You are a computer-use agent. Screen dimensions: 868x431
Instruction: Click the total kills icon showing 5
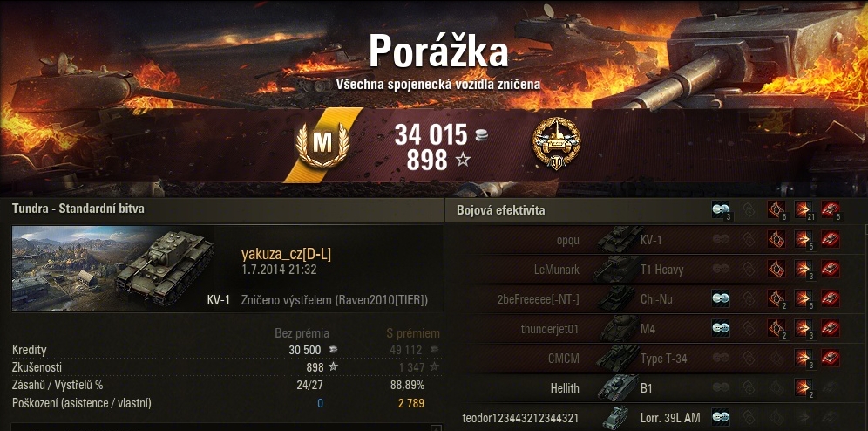point(831,209)
